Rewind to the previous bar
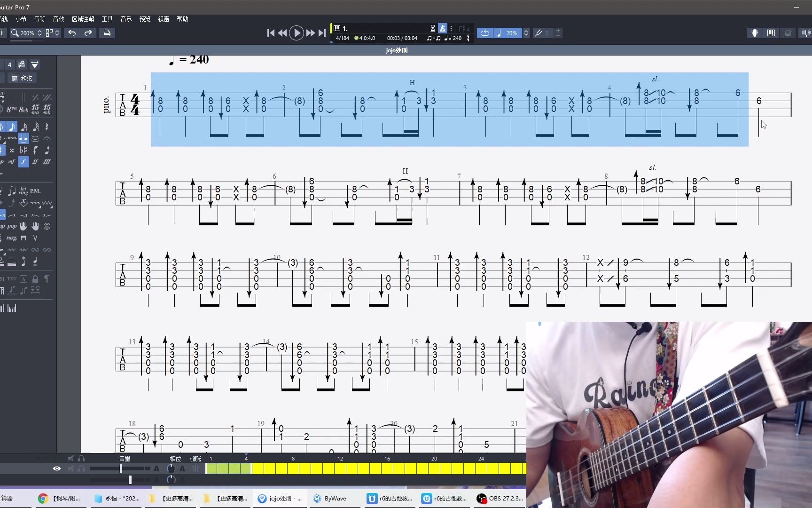This screenshot has width=812, height=508. point(282,33)
